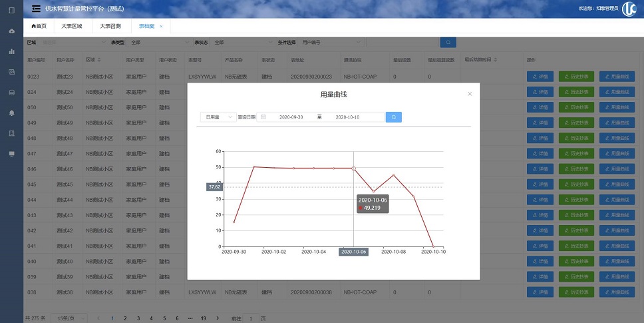Screen dimensions: 644x323
Task: Click the end date 2020-10-10 field
Action: point(347,117)
